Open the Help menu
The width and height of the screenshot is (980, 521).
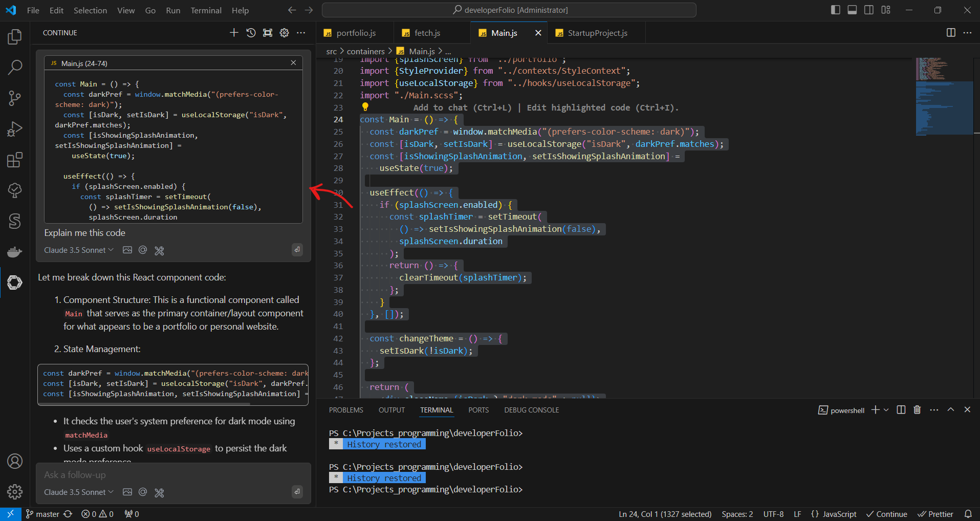tap(240, 10)
